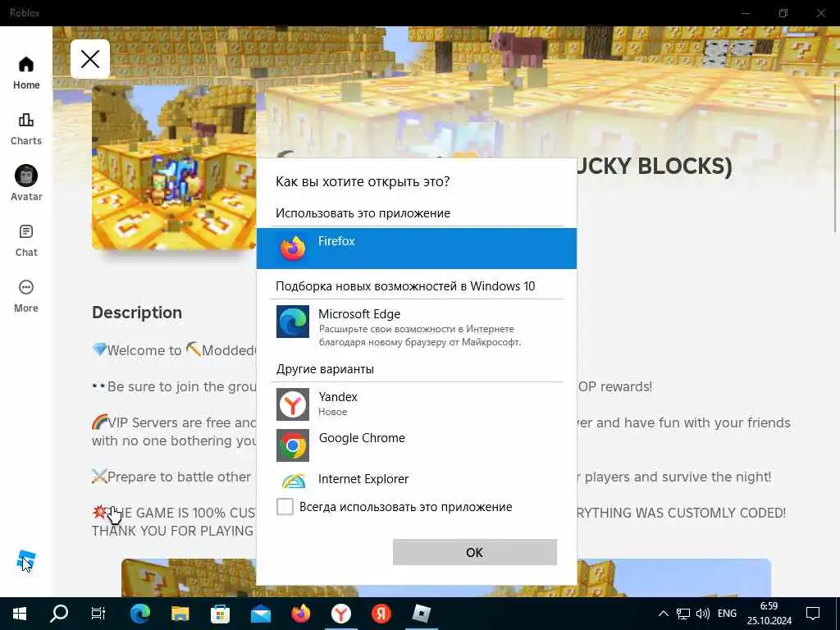Image resolution: width=840 pixels, height=630 pixels.
Task: Open Chat in the Roblox sidebar
Action: 25,240
